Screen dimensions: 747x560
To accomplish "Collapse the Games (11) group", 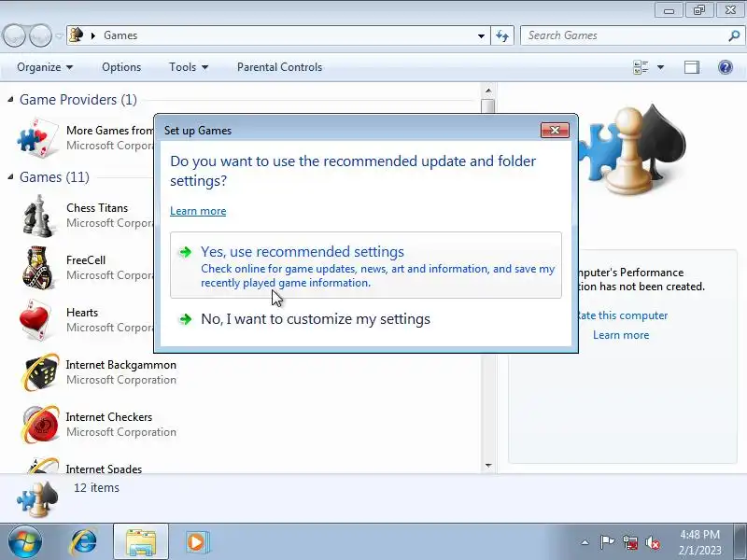I will pyautogui.click(x=10, y=176).
